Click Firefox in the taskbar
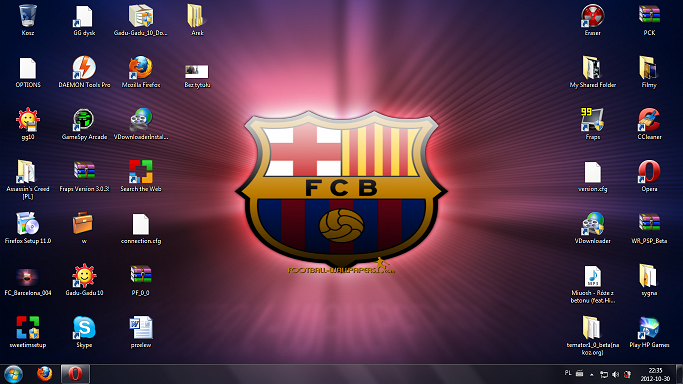 [44, 374]
